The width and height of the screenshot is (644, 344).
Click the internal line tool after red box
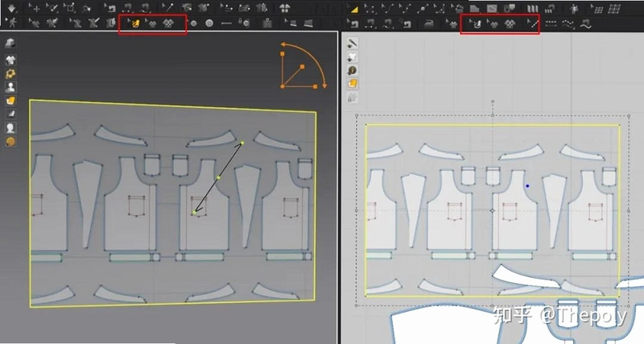[x=551, y=24]
